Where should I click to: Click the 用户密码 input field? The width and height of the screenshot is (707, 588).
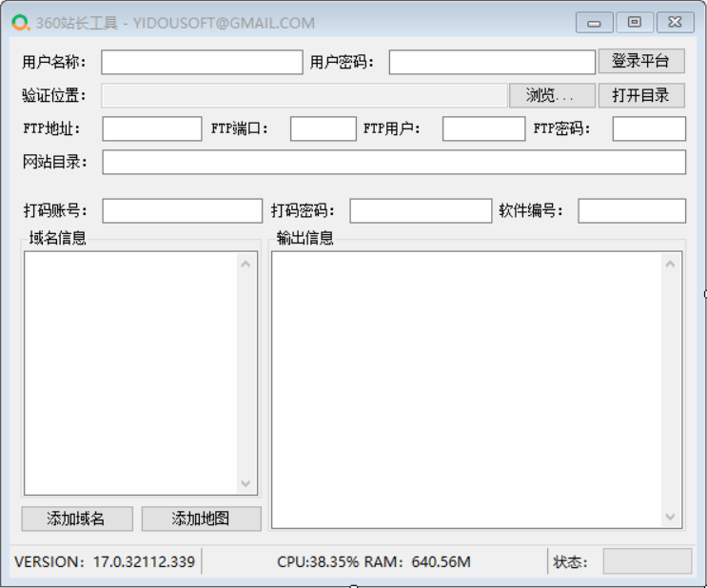click(x=492, y=62)
